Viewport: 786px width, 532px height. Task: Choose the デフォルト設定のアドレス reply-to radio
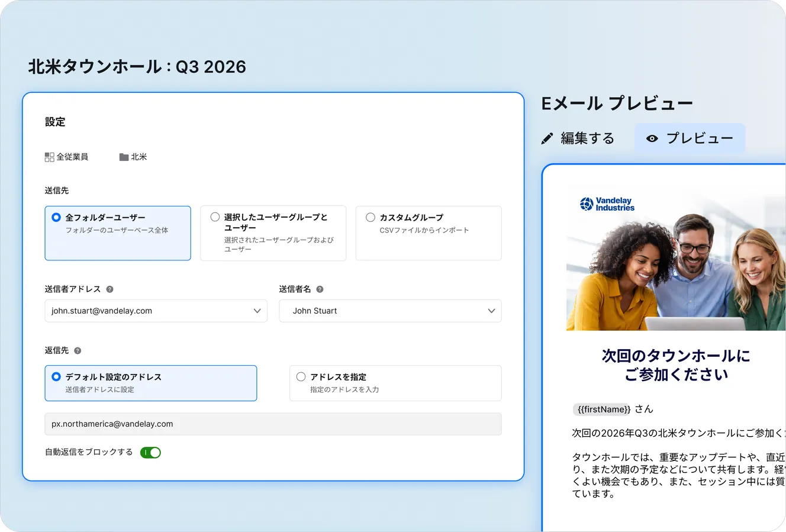56,376
